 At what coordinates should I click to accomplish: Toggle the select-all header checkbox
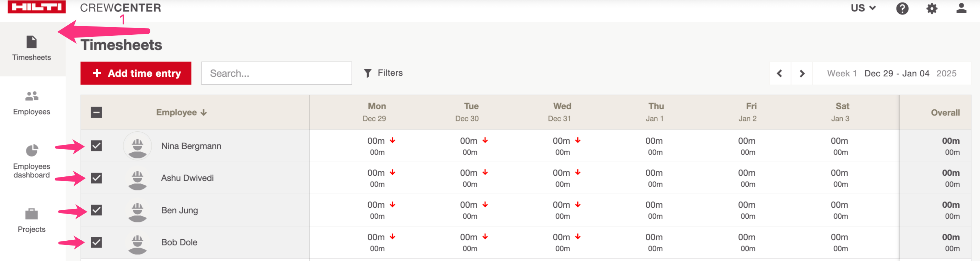point(97,112)
